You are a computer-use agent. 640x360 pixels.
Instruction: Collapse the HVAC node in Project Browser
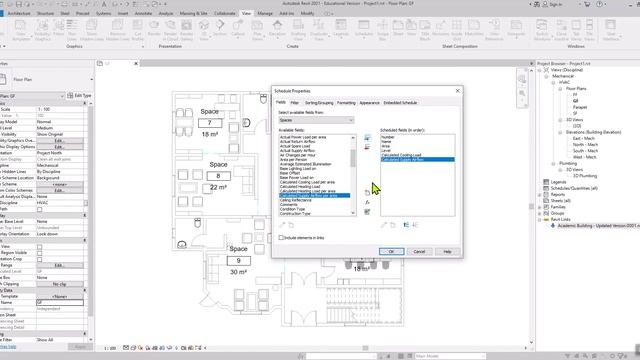point(553,82)
